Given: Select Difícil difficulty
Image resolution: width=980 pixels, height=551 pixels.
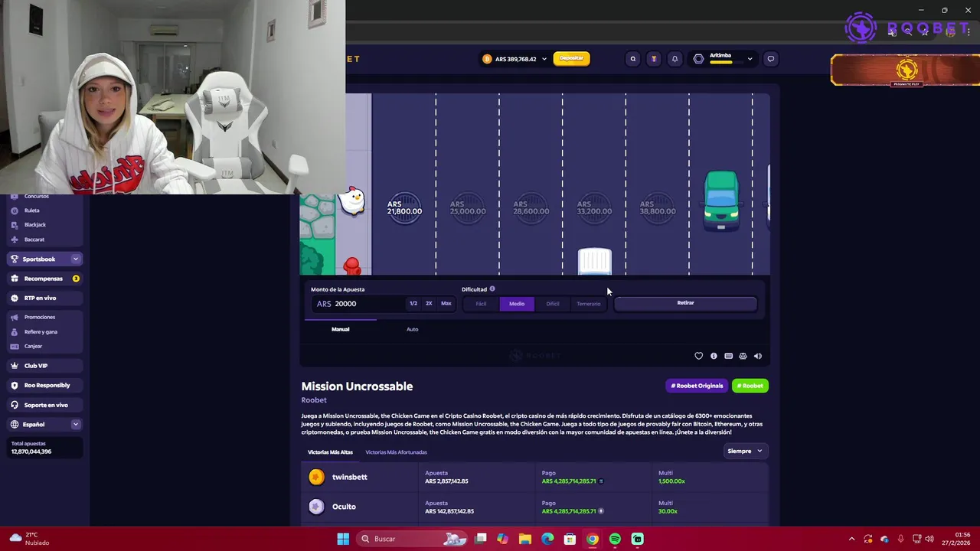Looking at the screenshot, I should [553, 304].
